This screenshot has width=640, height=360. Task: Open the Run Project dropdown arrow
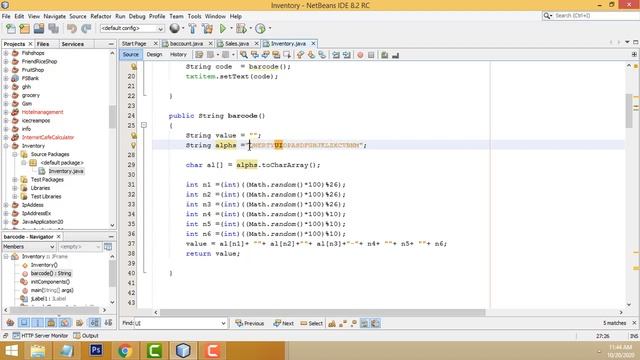click(x=231, y=29)
